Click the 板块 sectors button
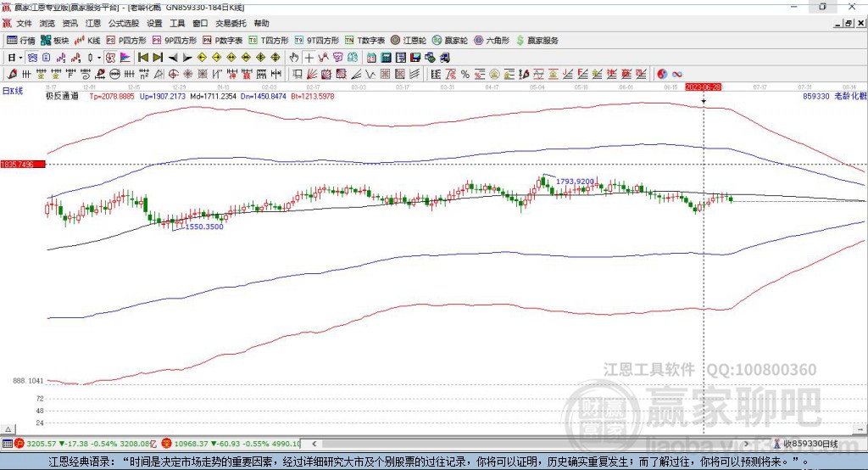This screenshot has width=868, height=470. coord(55,41)
